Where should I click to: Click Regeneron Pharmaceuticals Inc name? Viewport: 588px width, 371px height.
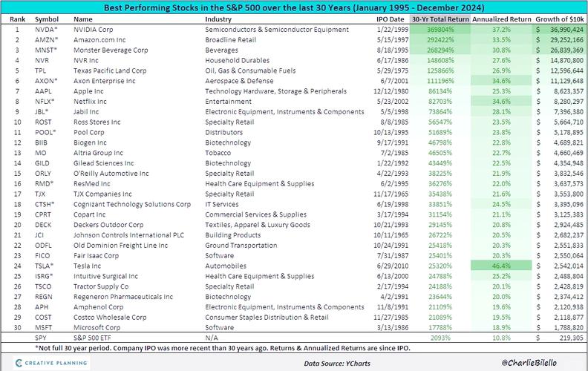pos(123,297)
